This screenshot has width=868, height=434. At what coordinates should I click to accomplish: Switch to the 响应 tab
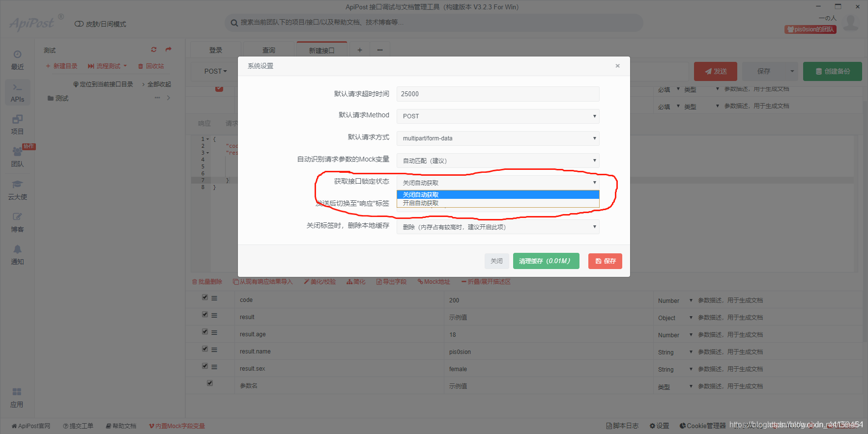point(204,123)
